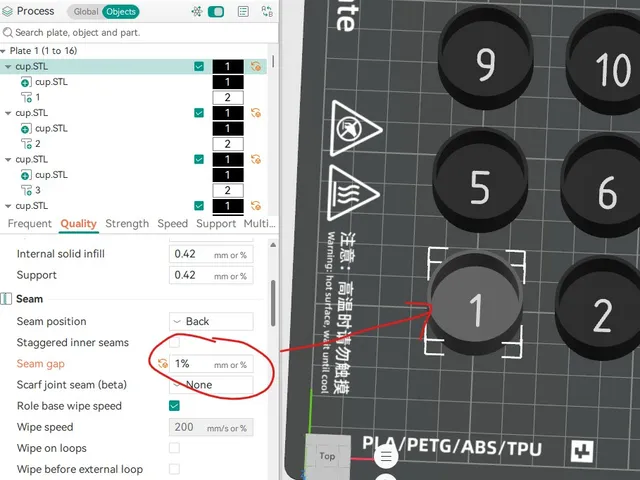Switch to the Strength tab
Screen dimensions: 640x480
[x=127, y=224]
